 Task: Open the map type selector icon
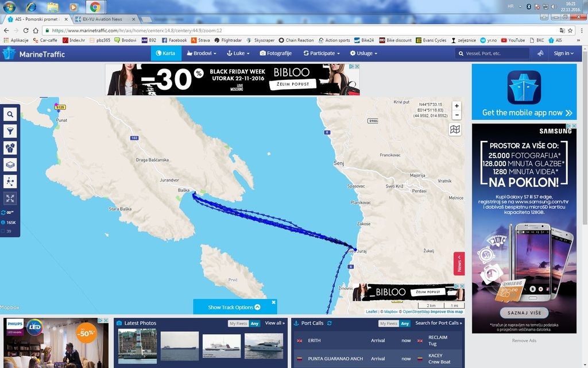pos(455,129)
